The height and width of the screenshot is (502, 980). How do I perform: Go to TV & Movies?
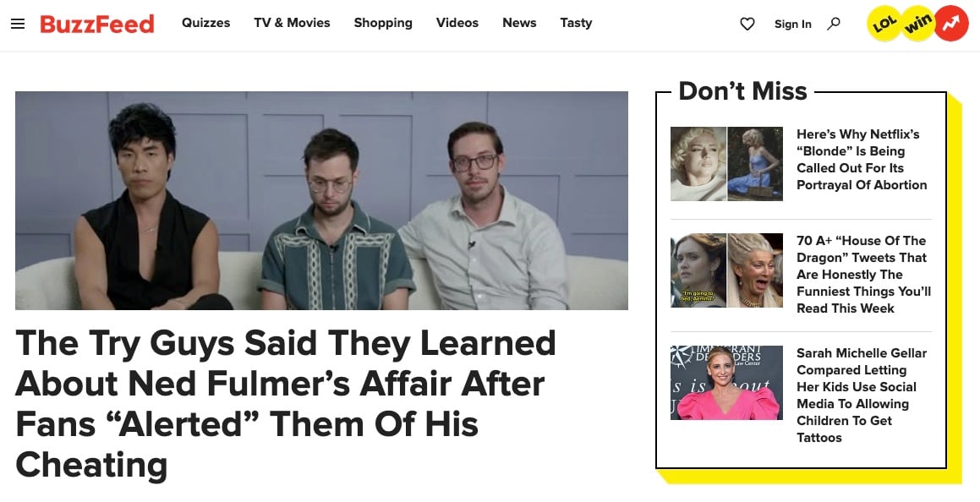tap(292, 23)
